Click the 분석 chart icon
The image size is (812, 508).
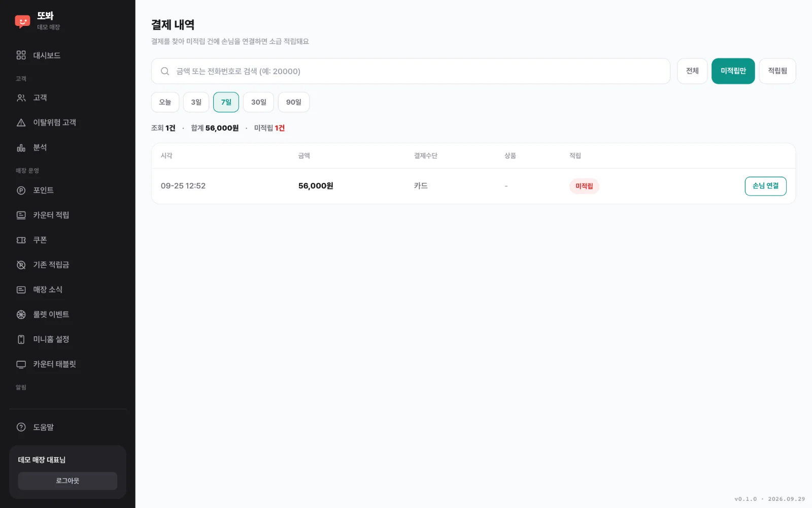(x=21, y=147)
